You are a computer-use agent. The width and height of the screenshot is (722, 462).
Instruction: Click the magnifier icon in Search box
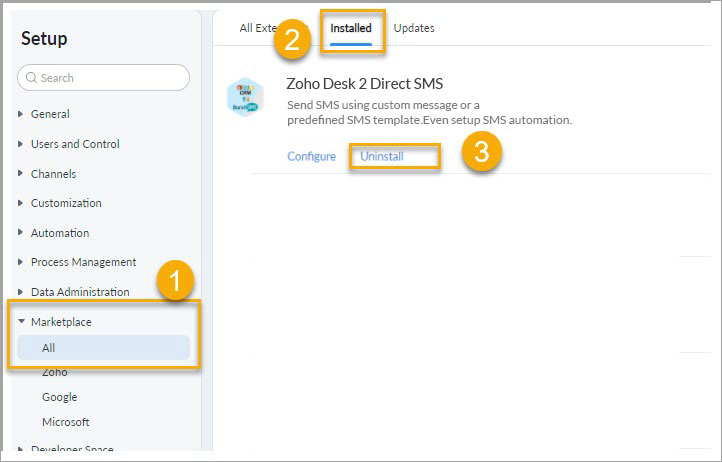tap(31, 77)
